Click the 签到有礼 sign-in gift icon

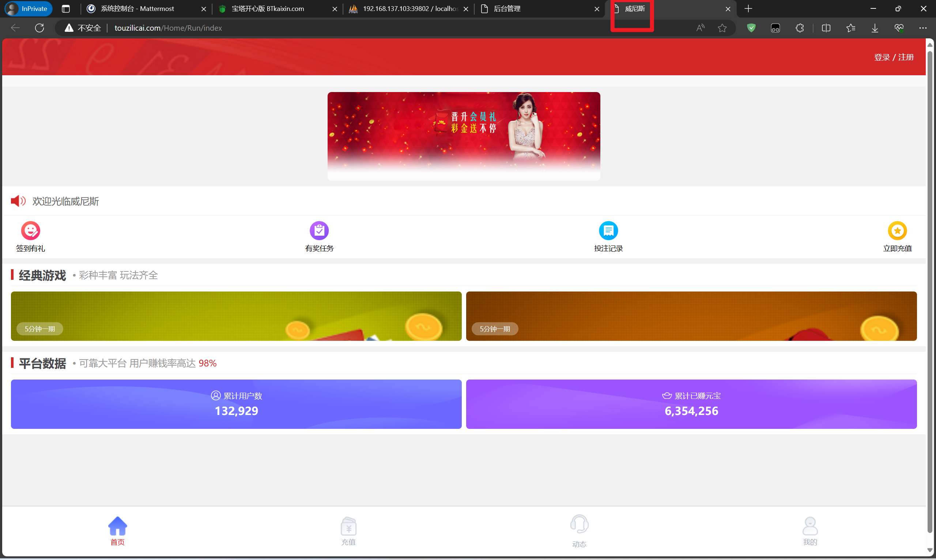pyautogui.click(x=30, y=231)
